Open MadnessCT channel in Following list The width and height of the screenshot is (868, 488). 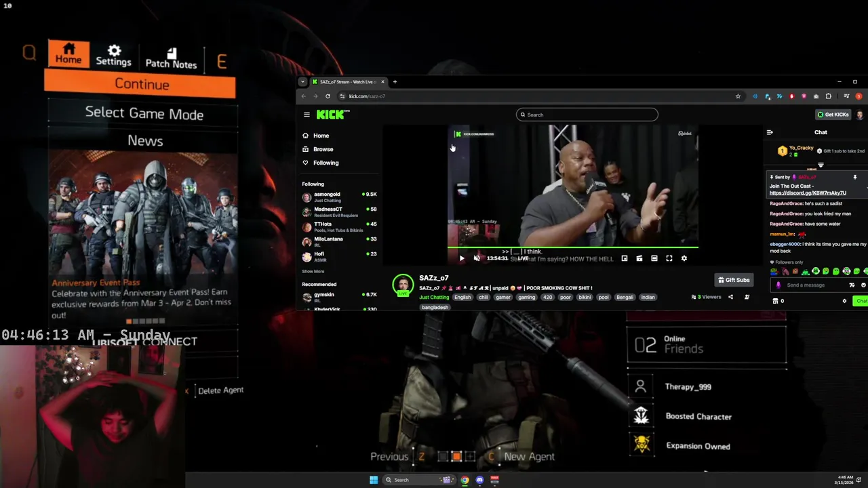coord(340,211)
